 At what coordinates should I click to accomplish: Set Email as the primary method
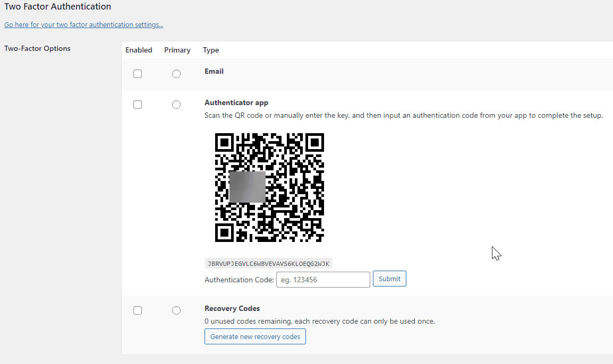[x=176, y=74]
